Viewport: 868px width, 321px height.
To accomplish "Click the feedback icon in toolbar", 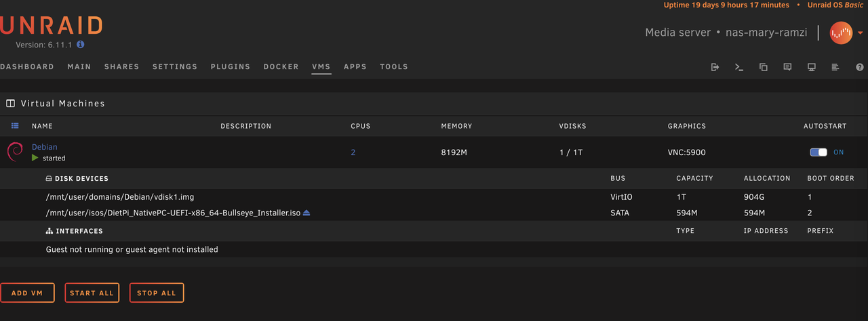I will click(x=787, y=67).
